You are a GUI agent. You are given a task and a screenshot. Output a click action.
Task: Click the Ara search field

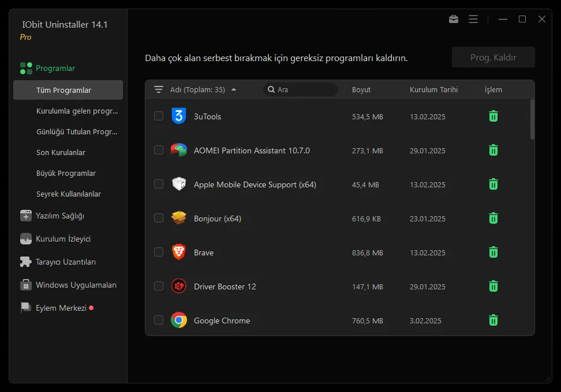click(x=303, y=89)
